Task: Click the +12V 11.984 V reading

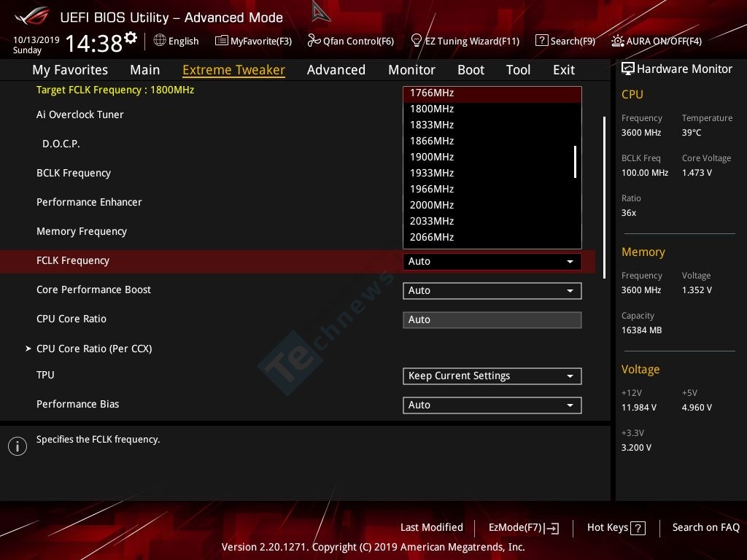Action: point(639,408)
